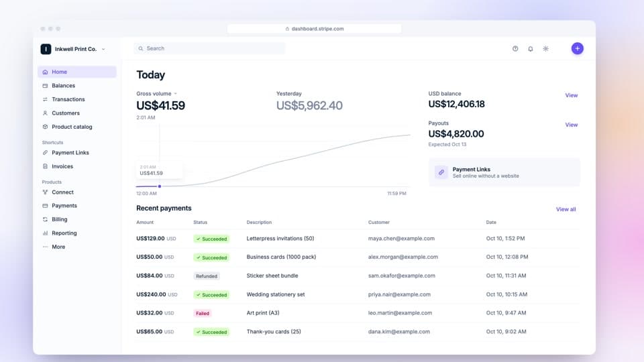
Task: Click the Balances sidebar icon
Action: tap(45, 86)
